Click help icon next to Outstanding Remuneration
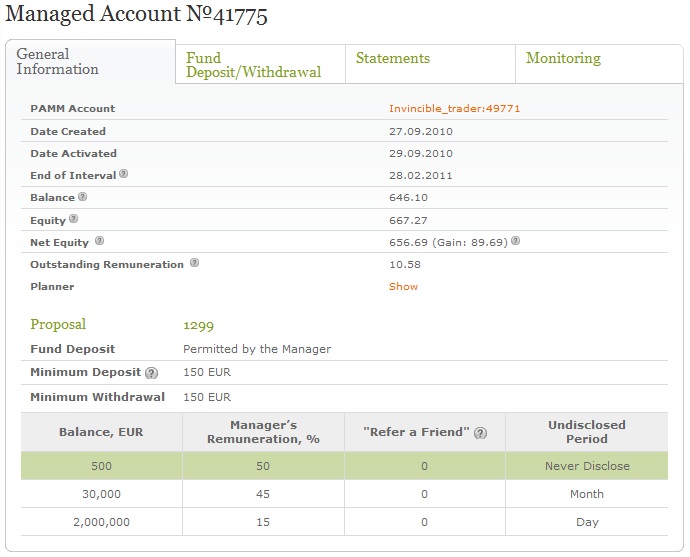Image resolution: width=690 pixels, height=557 pixels. click(194, 264)
